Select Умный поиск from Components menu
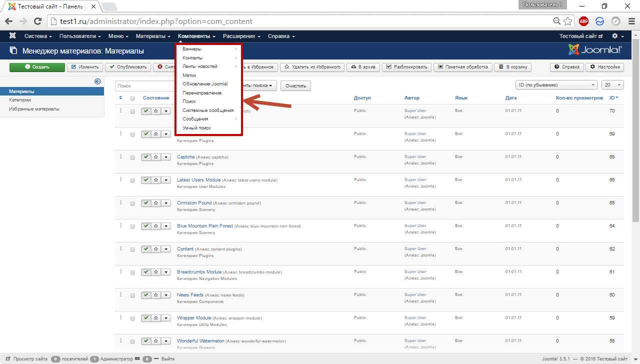 [x=196, y=128]
